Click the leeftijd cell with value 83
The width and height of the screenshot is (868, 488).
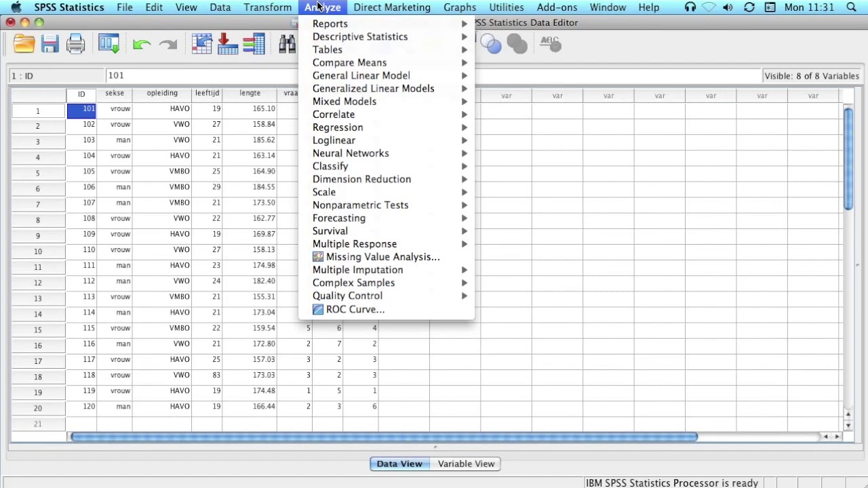coord(207,375)
